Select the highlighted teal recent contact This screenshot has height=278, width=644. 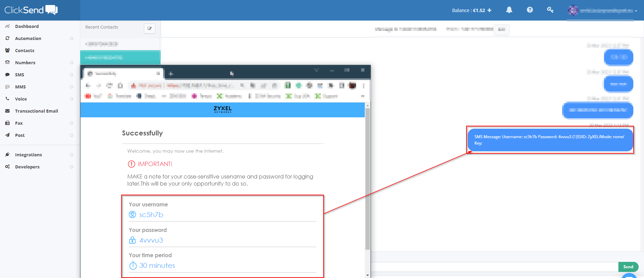point(120,57)
